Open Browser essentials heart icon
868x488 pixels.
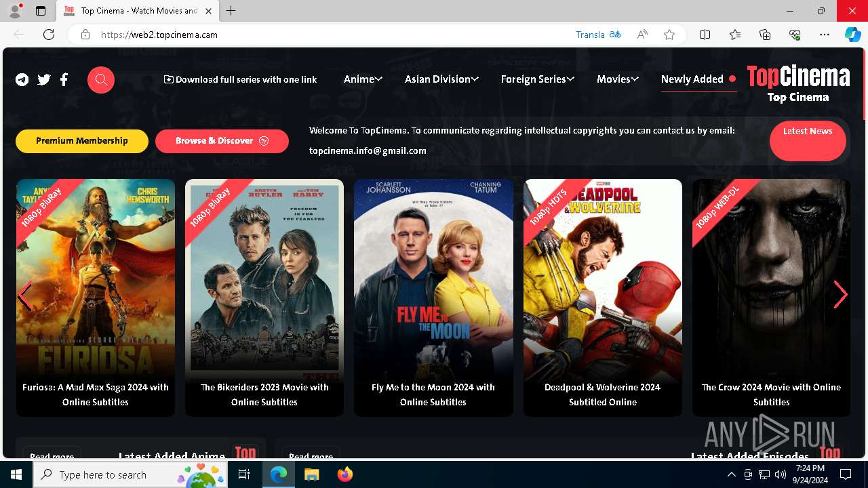795,35
